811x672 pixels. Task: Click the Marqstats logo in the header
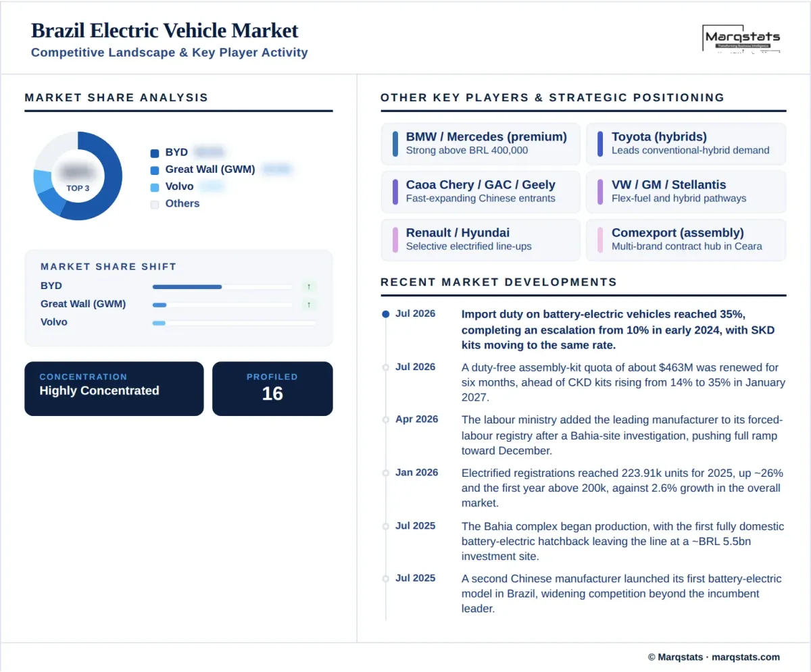point(741,39)
